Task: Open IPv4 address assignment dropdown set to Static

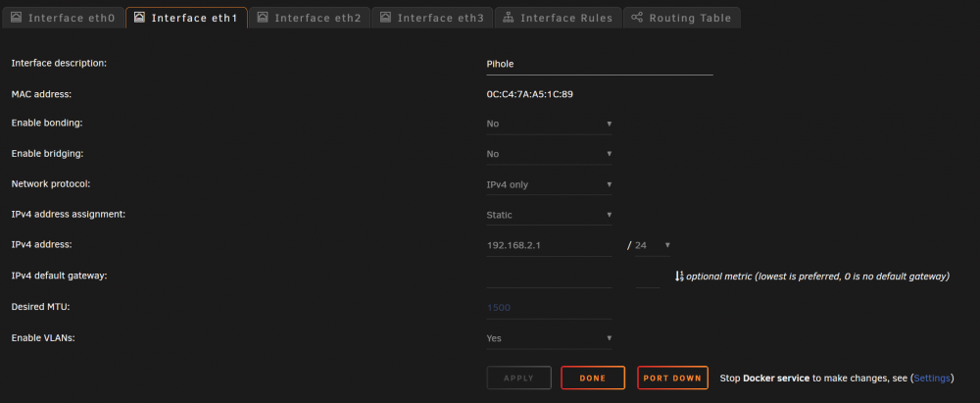Action: click(x=549, y=216)
